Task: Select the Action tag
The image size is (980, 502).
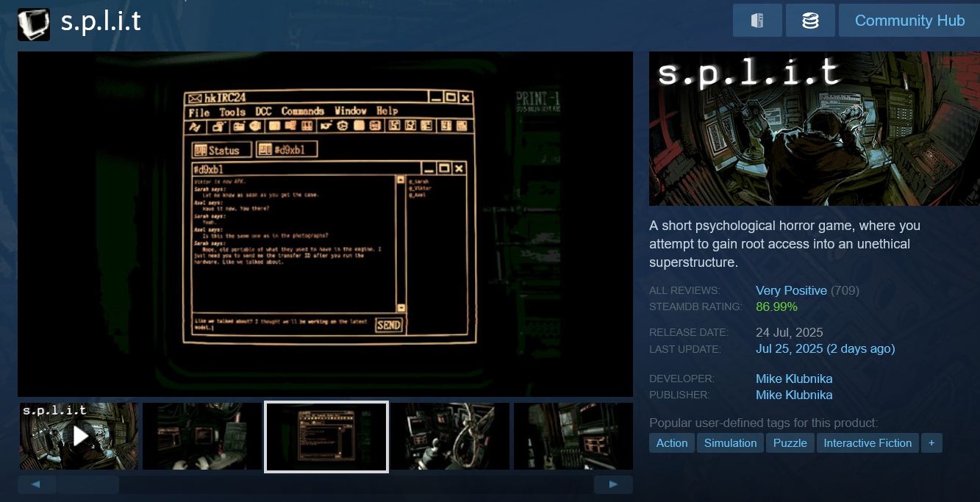Action: tap(671, 442)
